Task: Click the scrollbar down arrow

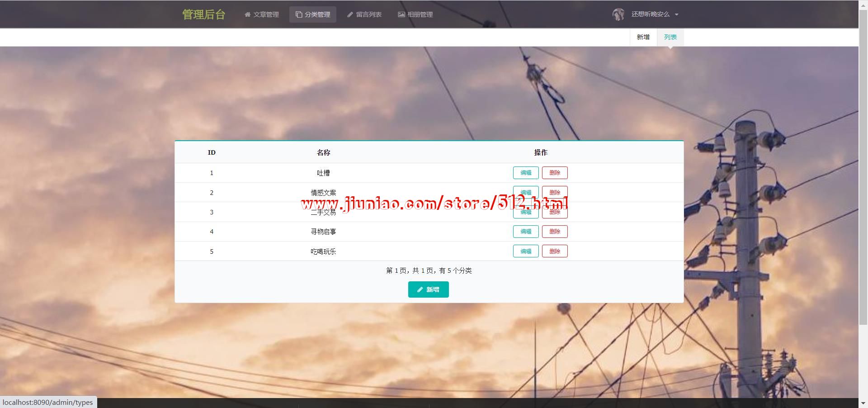Action: pos(863,404)
